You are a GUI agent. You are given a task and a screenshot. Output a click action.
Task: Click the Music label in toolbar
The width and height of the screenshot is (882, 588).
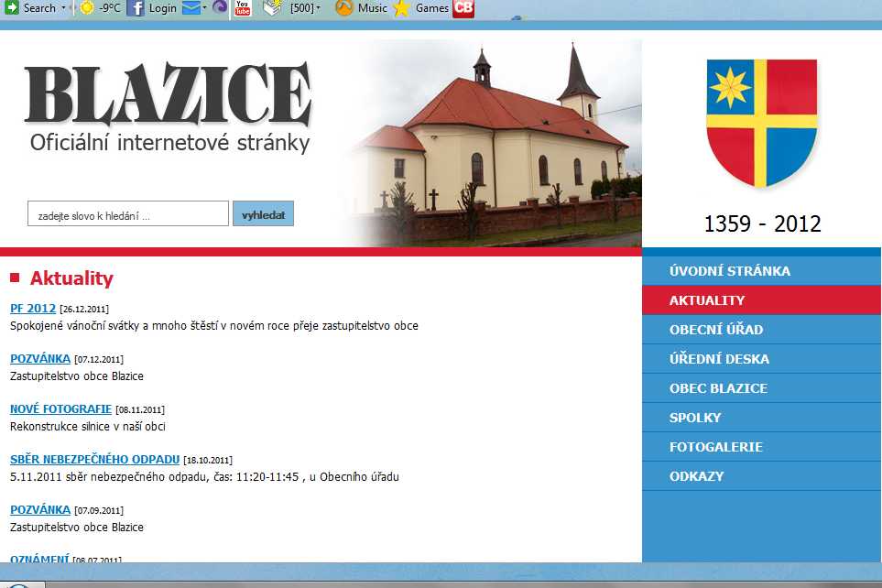tap(373, 8)
